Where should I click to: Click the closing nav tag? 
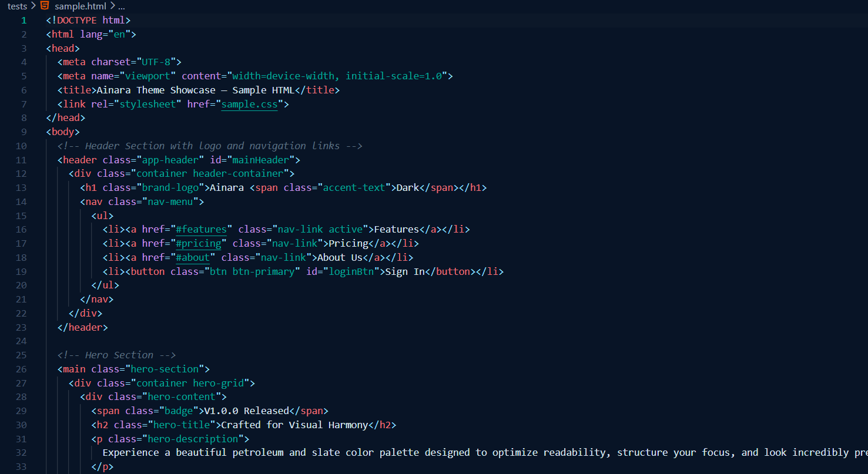tap(97, 299)
